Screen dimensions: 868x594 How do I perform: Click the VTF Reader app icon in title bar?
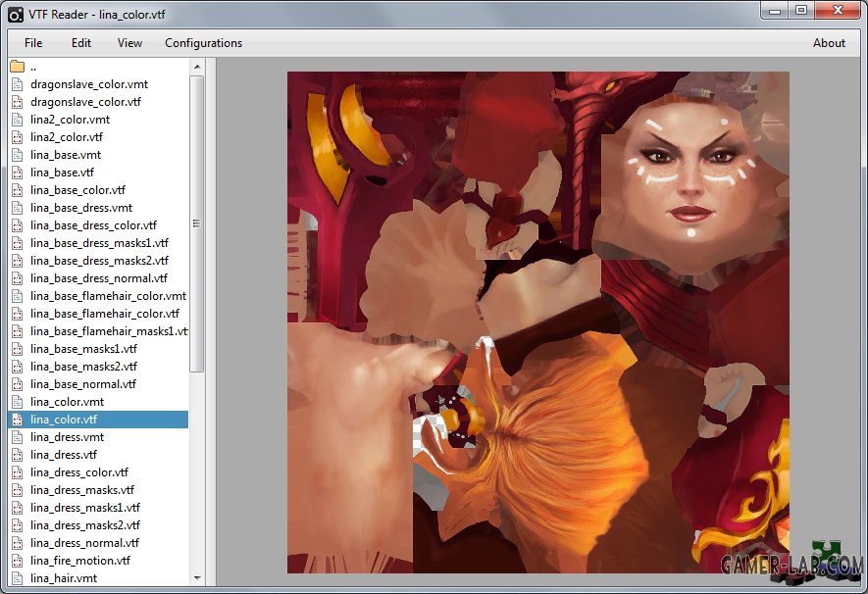pos(16,15)
